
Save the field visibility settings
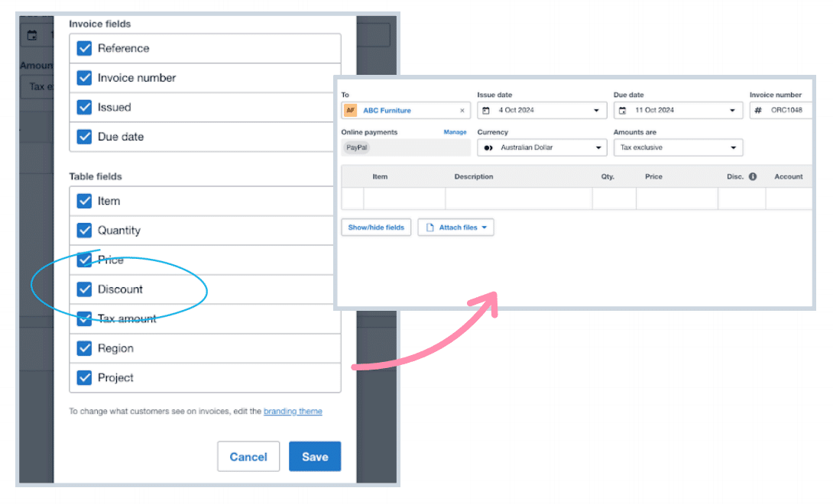coord(315,457)
